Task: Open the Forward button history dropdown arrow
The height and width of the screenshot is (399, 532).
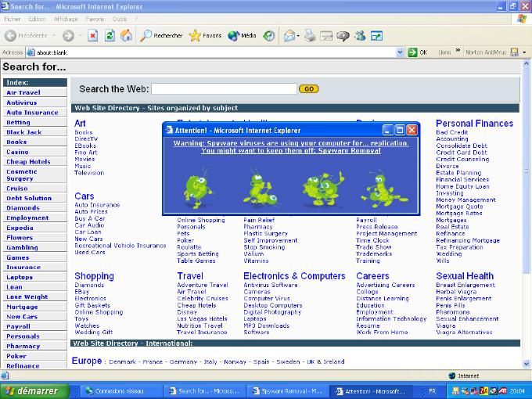Action: click(x=80, y=35)
